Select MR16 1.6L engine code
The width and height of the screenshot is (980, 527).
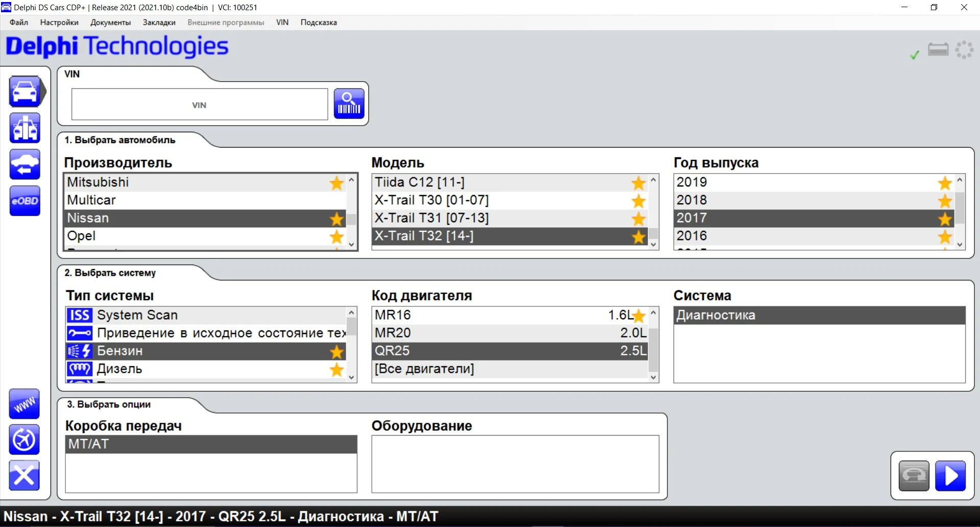(510, 315)
